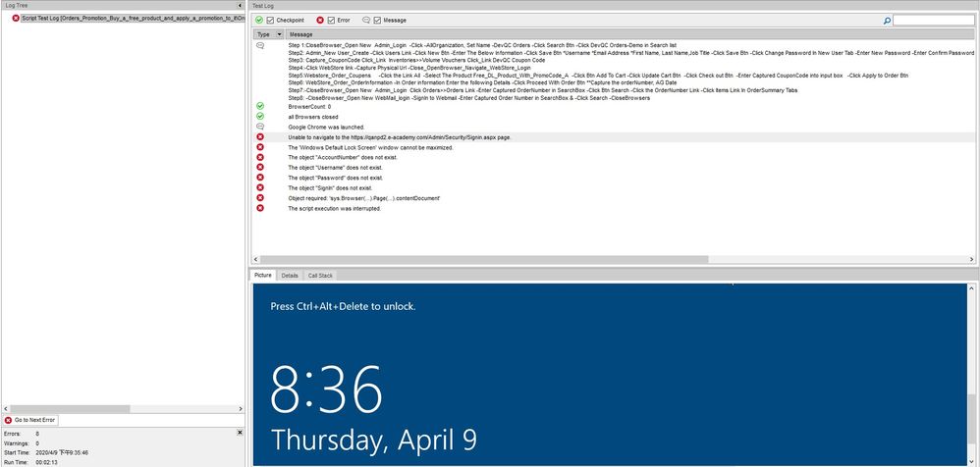Click the Run Time 00:02:13 value
The height and width of the screenshot is (467, 980).
(47, 463)
